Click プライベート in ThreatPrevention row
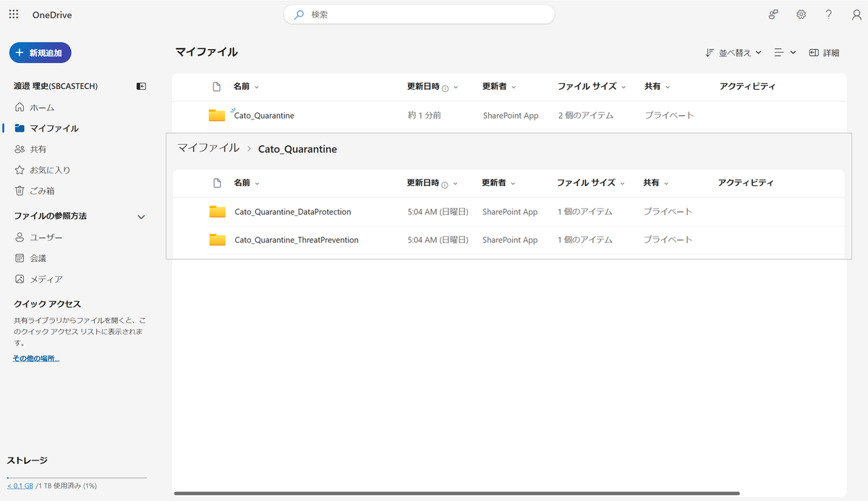The width and height of the screenshot is (868, 501). pyautogui.click(x=668, y=240)
